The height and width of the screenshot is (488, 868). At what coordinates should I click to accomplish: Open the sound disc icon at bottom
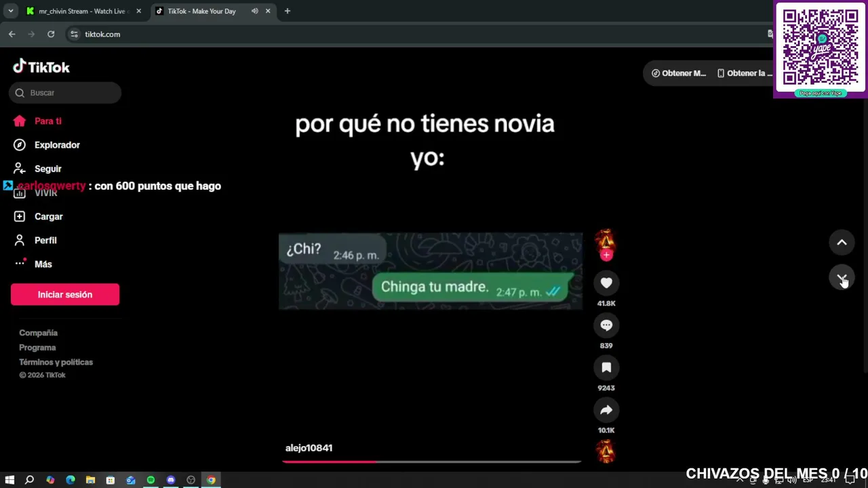(x=606, y=451)
